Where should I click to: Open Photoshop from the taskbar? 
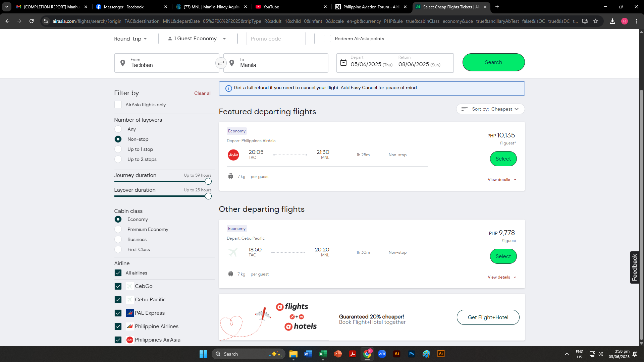411,354
